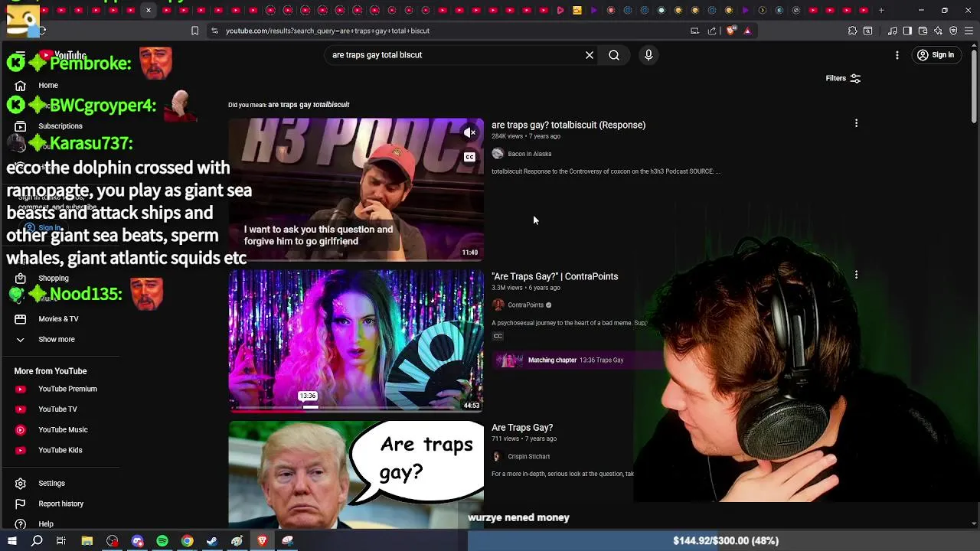Go to Home in sidebar
The width and height of the screenshot is (980, 551).
(x=48, y=85)
